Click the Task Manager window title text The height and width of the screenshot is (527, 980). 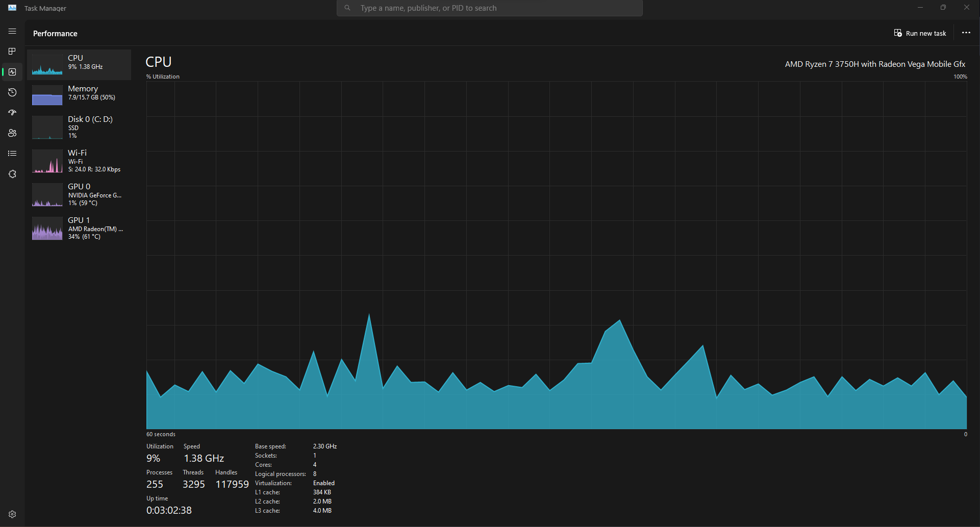tap(45, 8)
